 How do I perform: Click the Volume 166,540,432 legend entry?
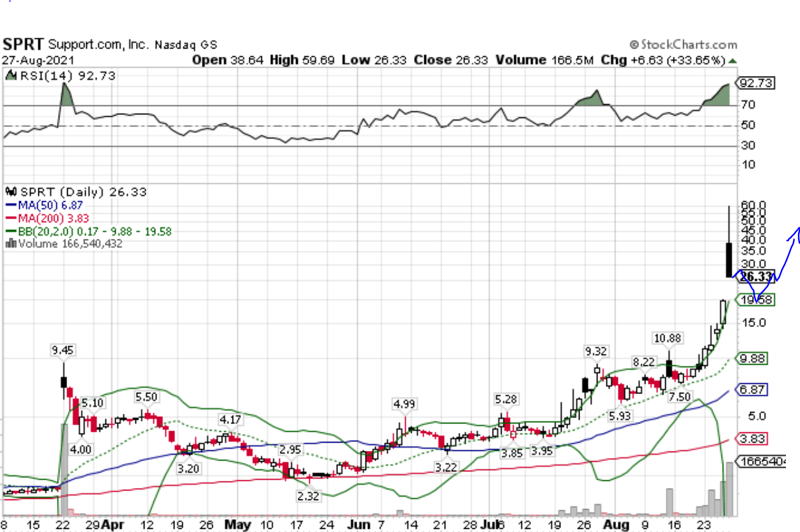64,244
